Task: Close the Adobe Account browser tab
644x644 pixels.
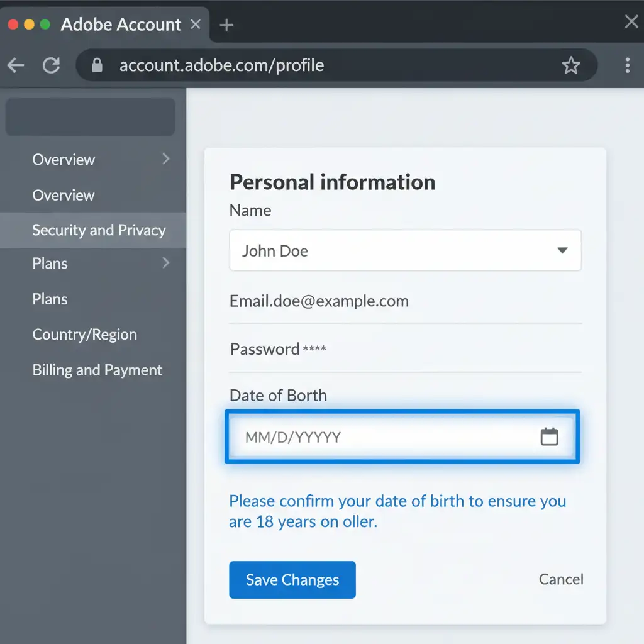Action: (x=196, y=25)
